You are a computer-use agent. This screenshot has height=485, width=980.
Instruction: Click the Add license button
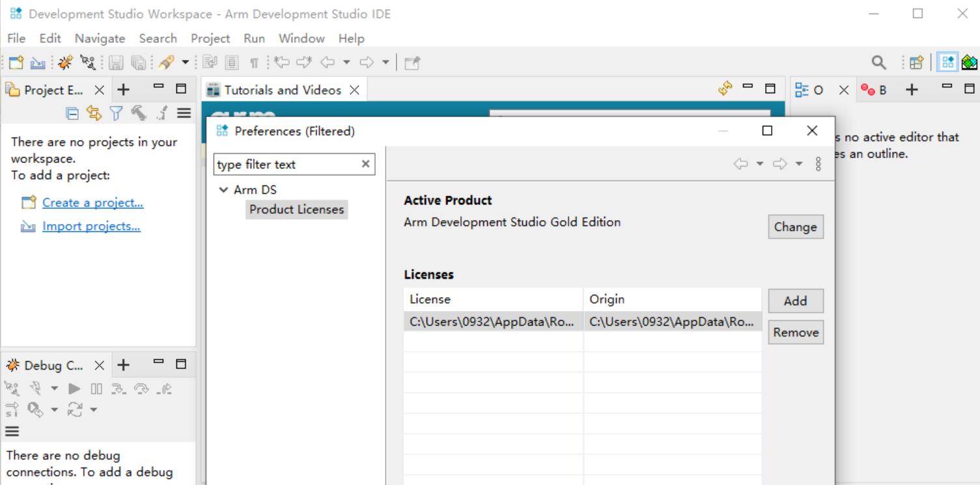click(795, 301)
